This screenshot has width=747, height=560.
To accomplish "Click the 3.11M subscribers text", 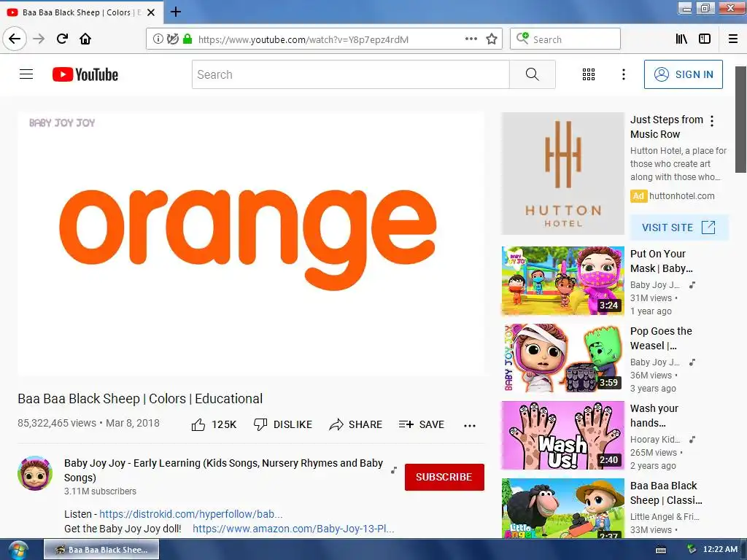I will point(100,491).
